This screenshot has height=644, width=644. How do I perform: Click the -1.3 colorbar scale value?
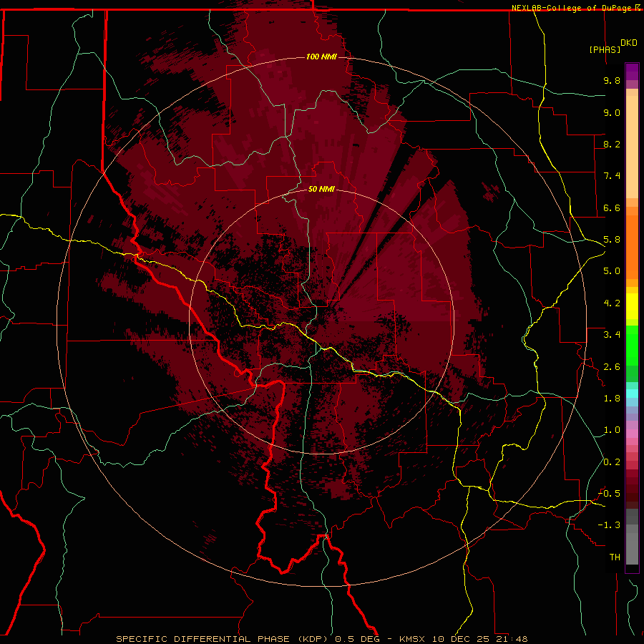[x=609, y=525]
